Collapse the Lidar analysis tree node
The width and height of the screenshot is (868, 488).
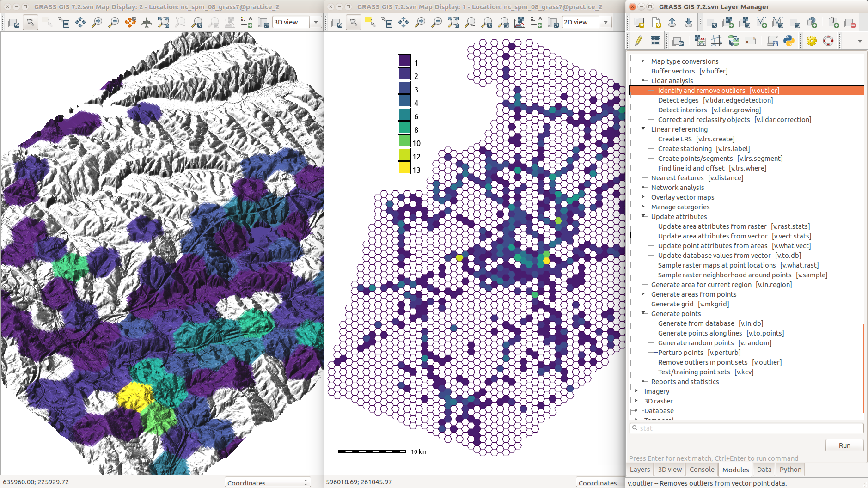tap(643, 80)
